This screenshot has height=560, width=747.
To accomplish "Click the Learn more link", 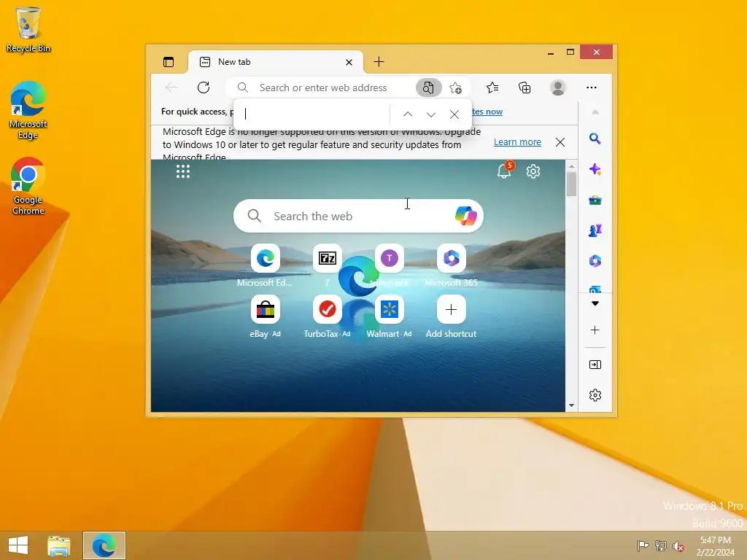I will [517, 142].
